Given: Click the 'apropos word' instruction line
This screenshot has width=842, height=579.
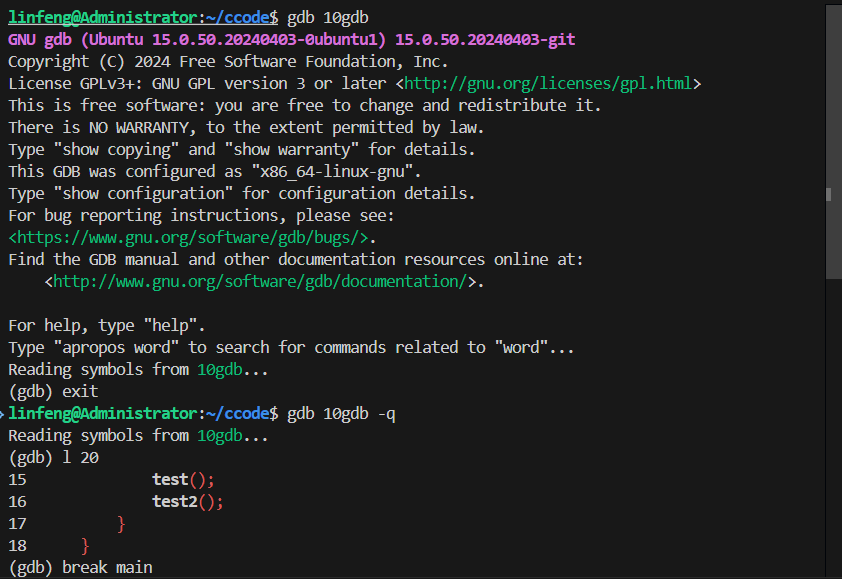Looking at the screenshot, I should [291, 348].
